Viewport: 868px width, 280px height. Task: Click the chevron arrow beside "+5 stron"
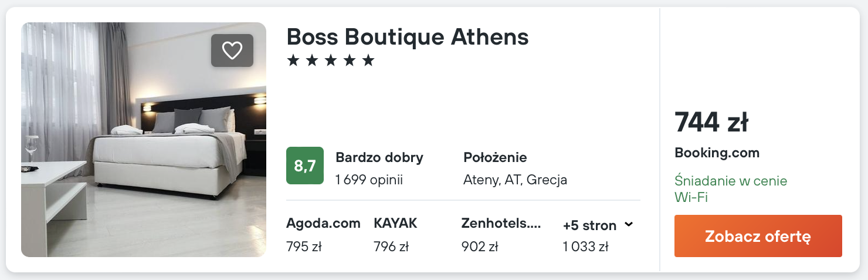click(629, 224)
